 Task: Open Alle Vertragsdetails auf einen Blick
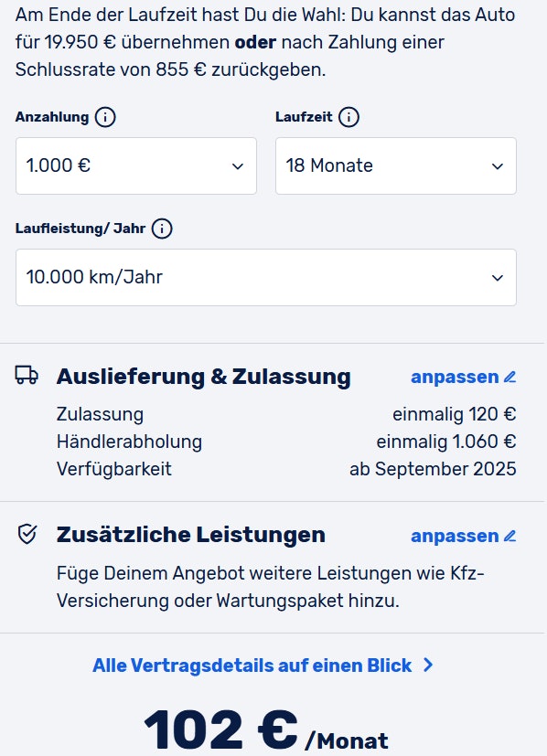(252, 665)
